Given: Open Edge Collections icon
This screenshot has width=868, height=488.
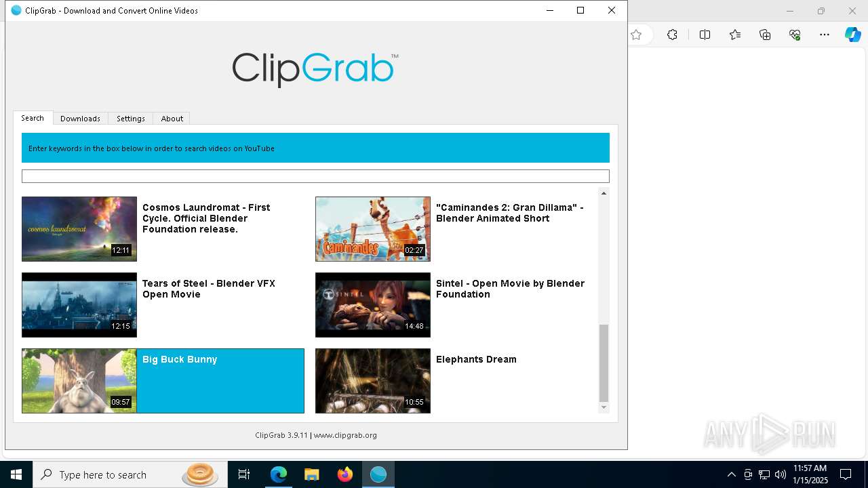Looking at the screenshot, I should point(765,35).
